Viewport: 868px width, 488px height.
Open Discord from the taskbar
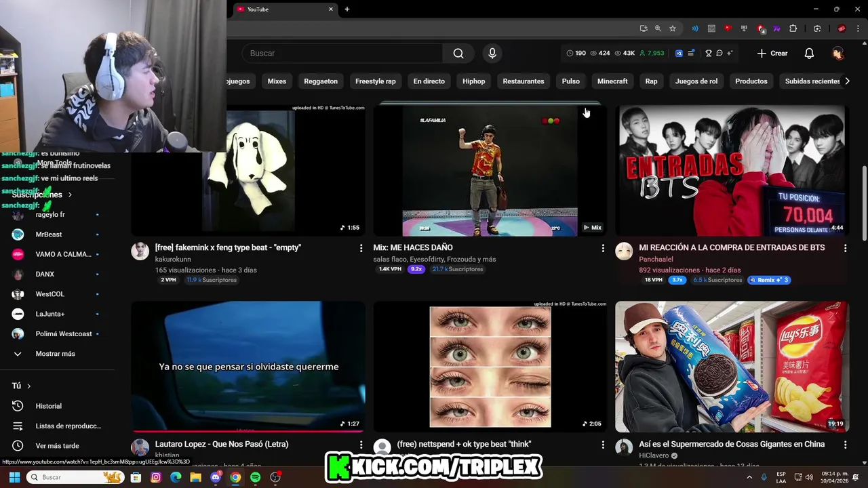[216, 477]
